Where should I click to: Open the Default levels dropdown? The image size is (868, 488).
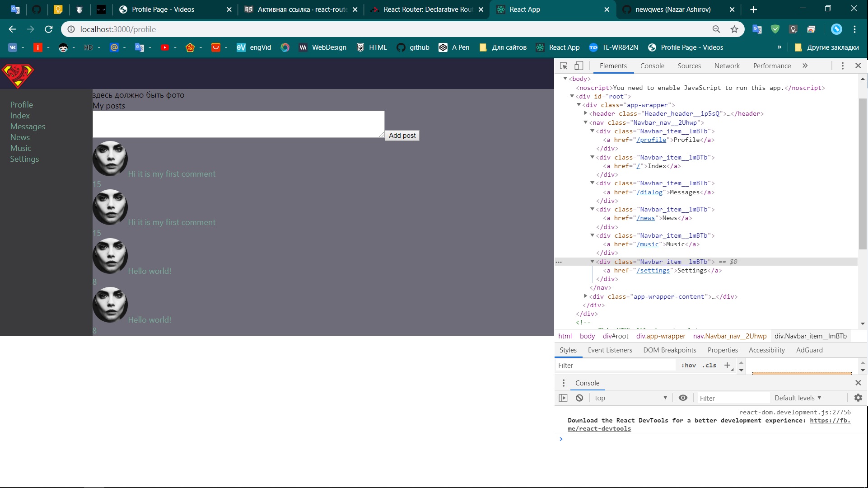pos(798,398)
